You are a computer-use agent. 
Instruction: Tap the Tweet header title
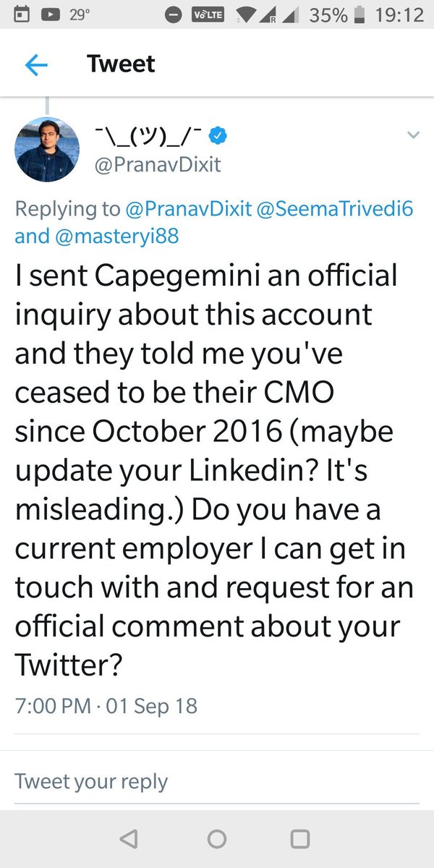(x=121, y=64)
